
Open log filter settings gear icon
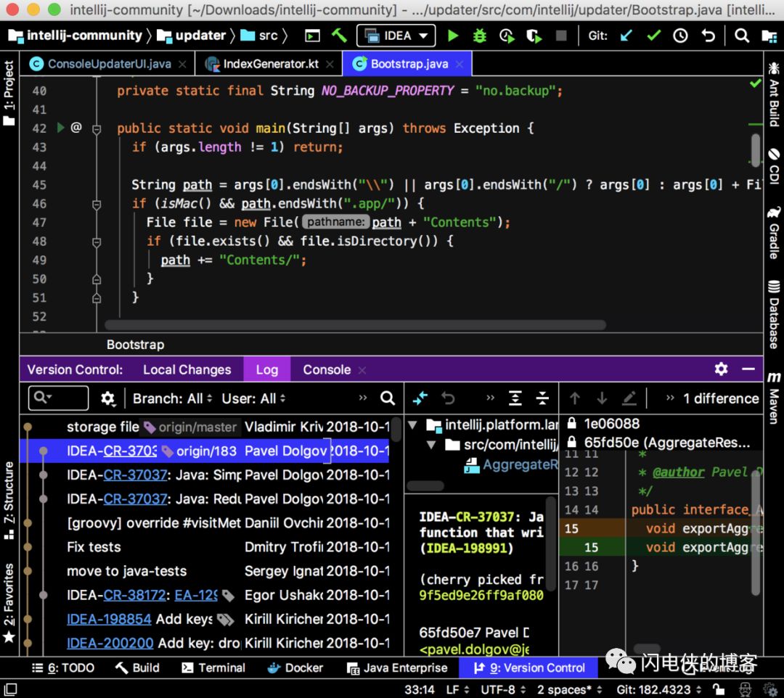107,398
